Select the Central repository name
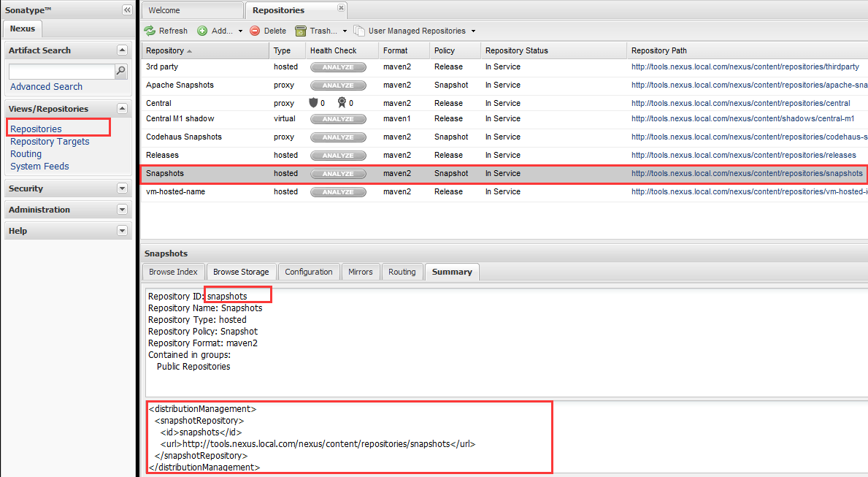 coord(159,103)
